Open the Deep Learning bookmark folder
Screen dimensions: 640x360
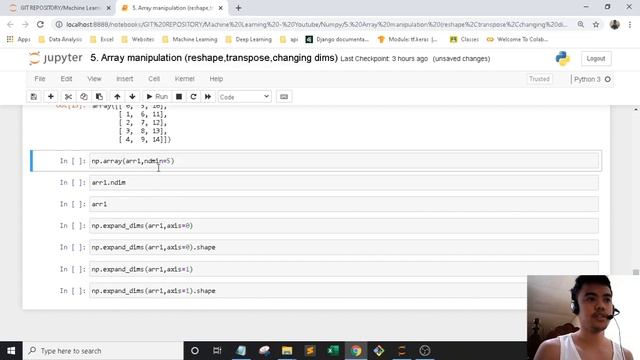[249, 39]
